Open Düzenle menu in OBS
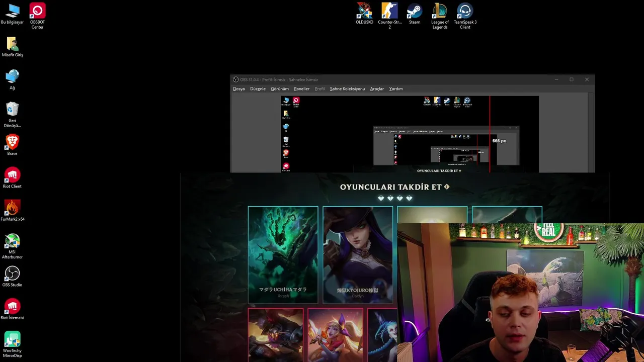644x362 pixels. pos(258,89)
